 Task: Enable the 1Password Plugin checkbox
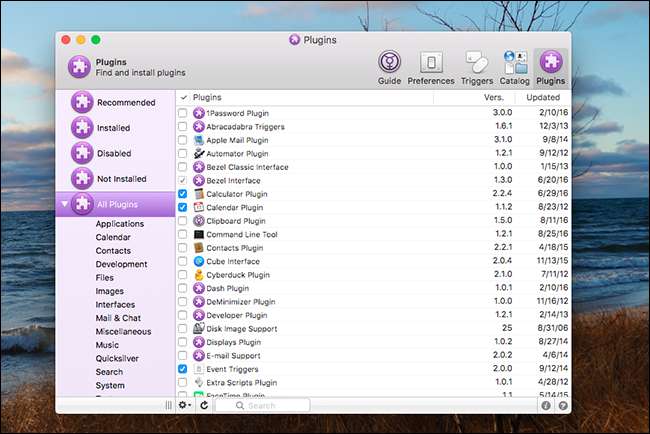click(x=182, y=114)
